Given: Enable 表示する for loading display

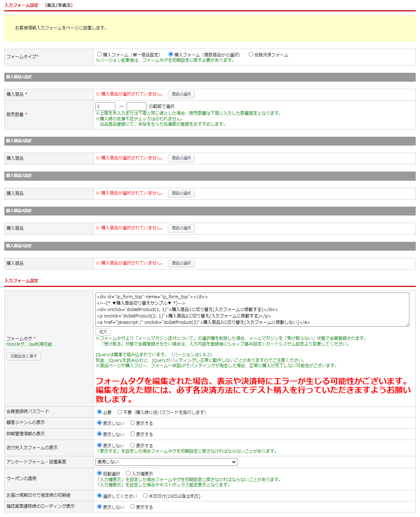Looking at the screenshot, I should (133, 507).
